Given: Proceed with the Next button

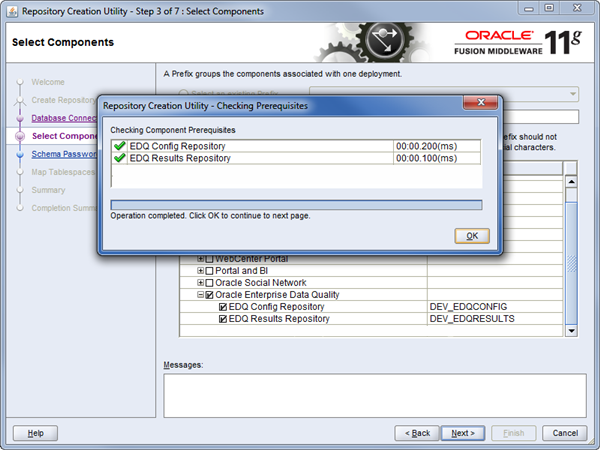Looking at the screenshot, I should click(463, 433).
